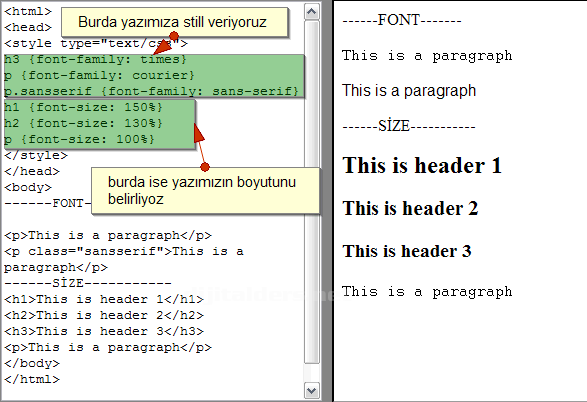587x402 pixels.
Task: Click the 'p {font-size: 100%}' code line
Action: coord(79,140)
